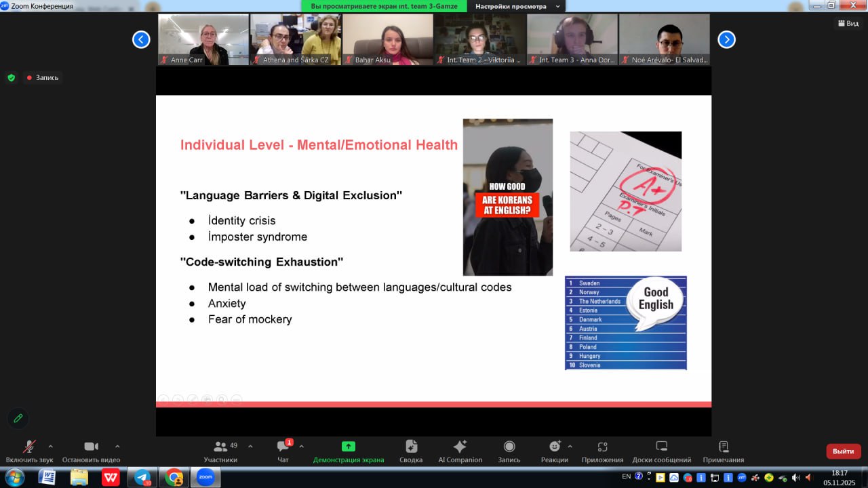Toggle camera with Остановить видео
868x488 pixels.
pos(91,447)
